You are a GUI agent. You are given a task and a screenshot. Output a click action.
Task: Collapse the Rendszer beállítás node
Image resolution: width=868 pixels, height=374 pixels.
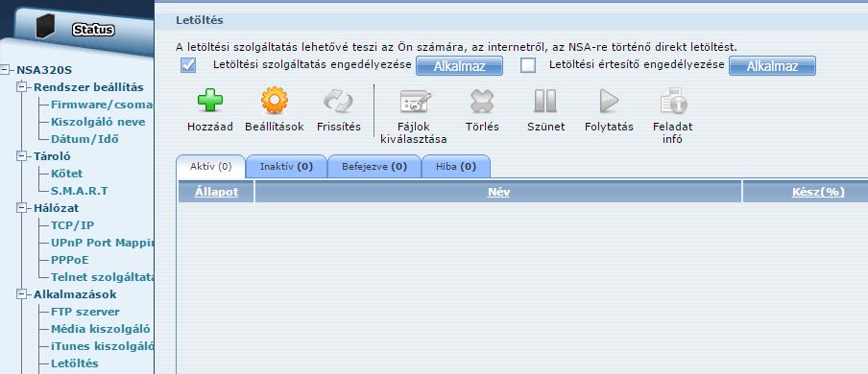point(22,87)
